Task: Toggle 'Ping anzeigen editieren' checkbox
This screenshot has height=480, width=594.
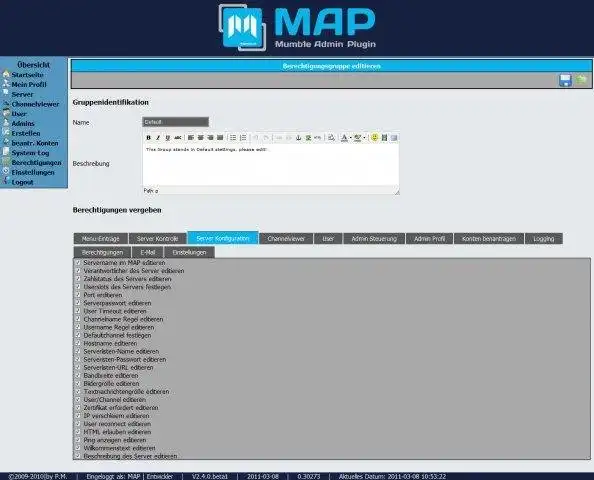Action: [78, 439]
